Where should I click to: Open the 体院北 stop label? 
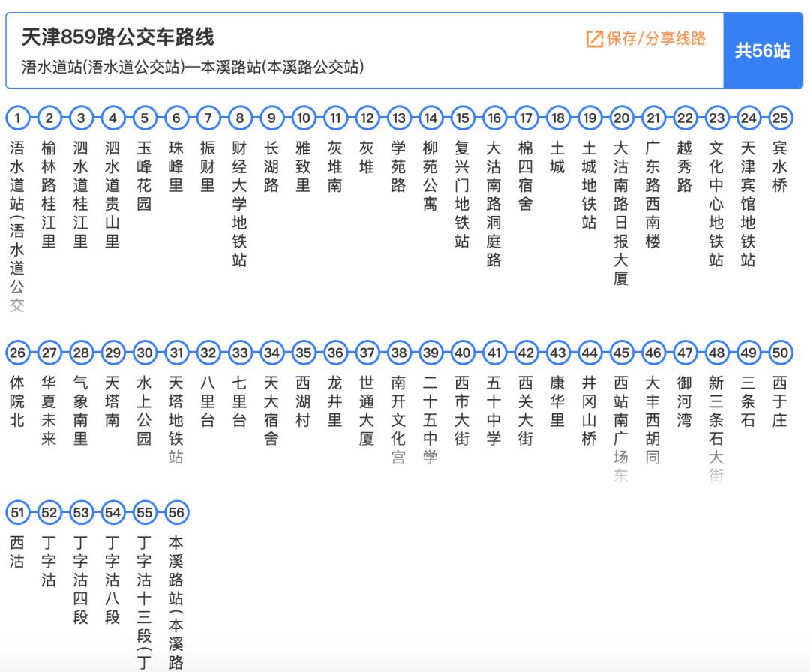click(17, 400)
